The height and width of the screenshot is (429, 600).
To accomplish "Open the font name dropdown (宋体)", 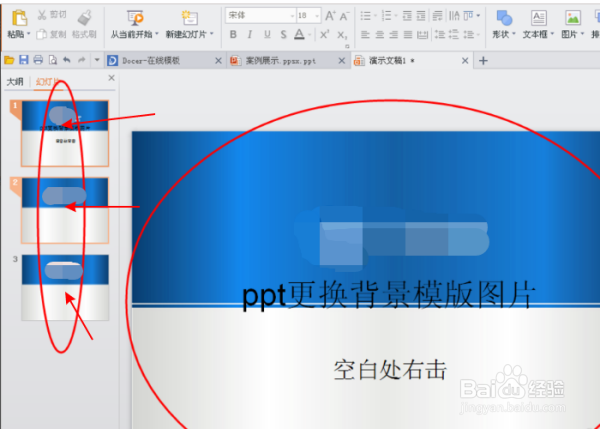I will [292, 16].
